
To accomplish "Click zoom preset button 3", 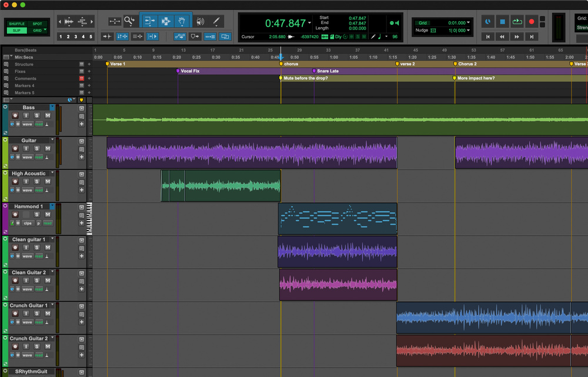I will [x=75, y=36].
